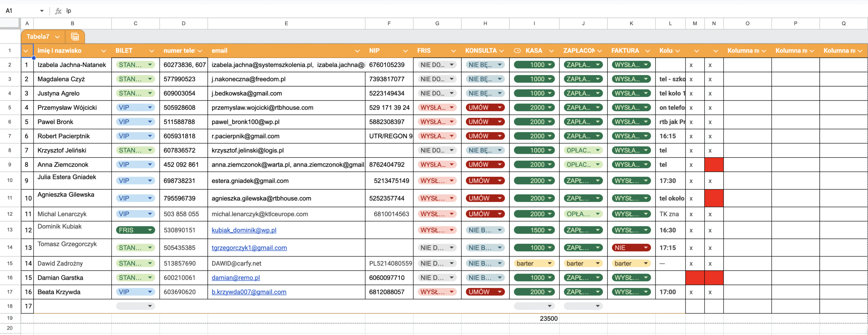The width and height of the screenshot is (868, 335).
Task: Open filter dropdown of ZAPŁACONE column header
Action: [x=599, y=51]
